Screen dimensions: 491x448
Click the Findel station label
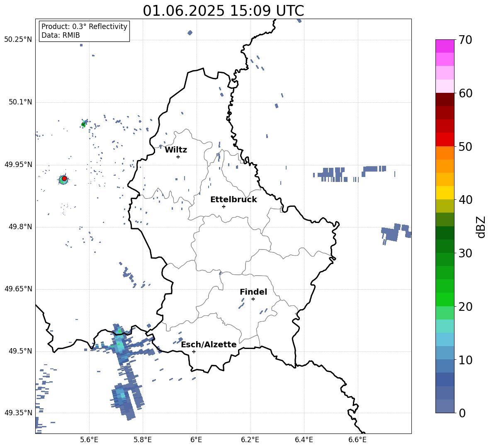click(253, 292)
